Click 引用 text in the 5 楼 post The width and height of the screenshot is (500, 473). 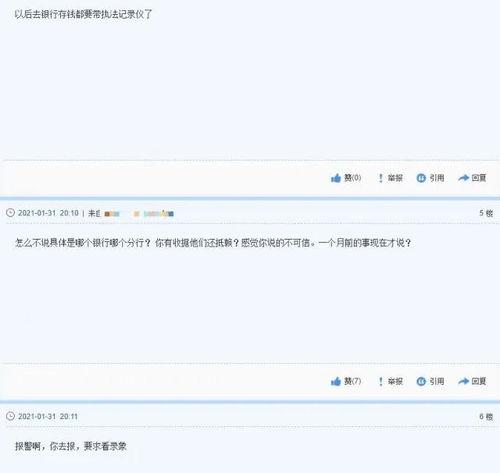click(437, 381)
